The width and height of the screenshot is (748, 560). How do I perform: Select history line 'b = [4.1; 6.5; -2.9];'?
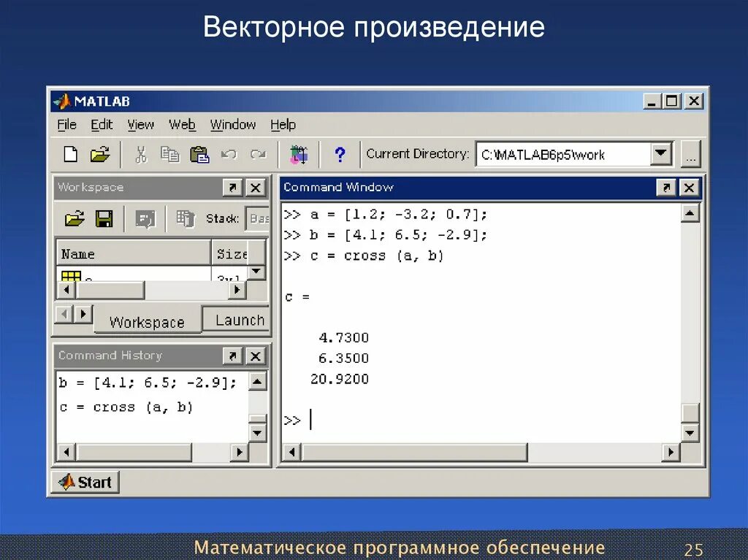click(148, 383)
